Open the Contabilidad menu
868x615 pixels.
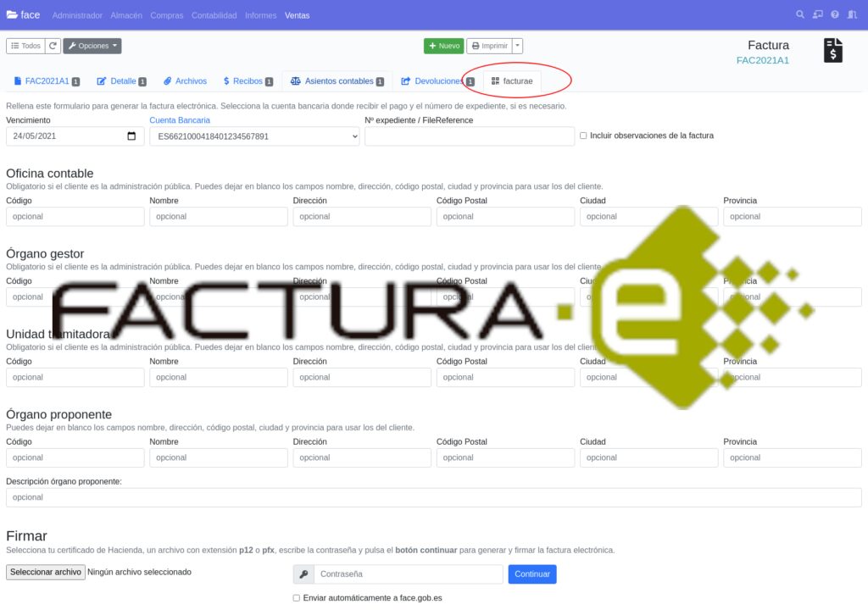click(x=214, y=15)
